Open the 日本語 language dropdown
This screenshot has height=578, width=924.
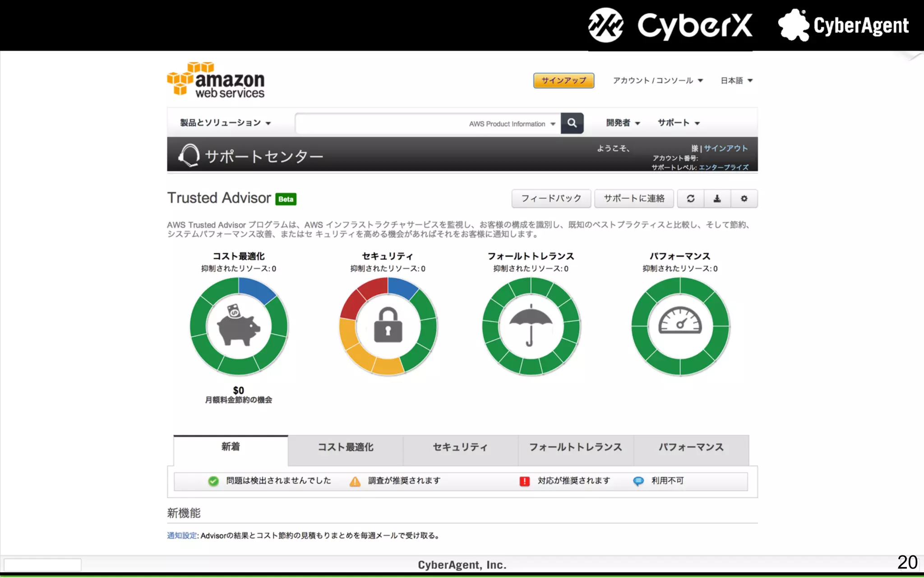tap(736, 80)
